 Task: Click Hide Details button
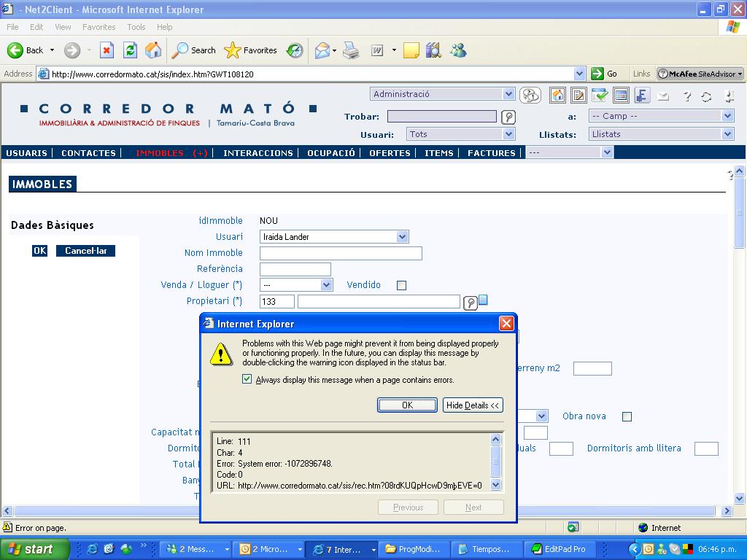point(473,405)
